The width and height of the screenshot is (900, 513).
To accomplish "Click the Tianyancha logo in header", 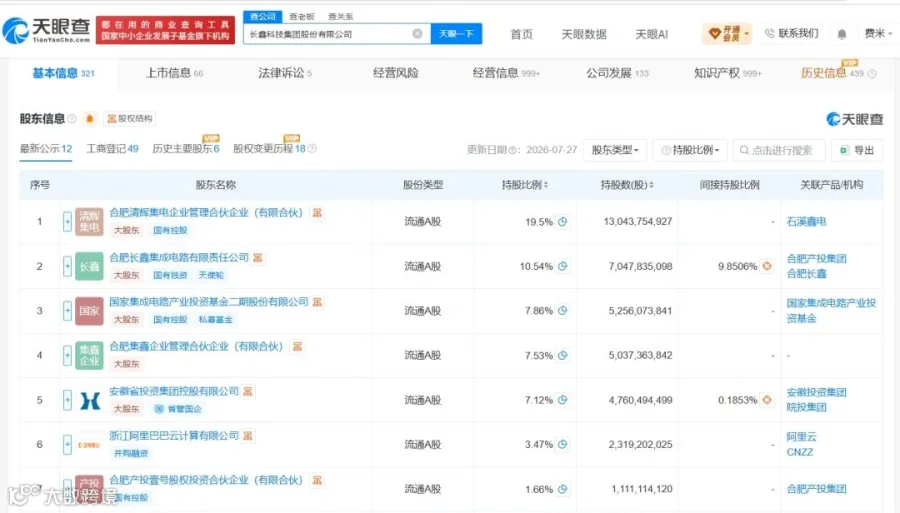I will 46,30.
